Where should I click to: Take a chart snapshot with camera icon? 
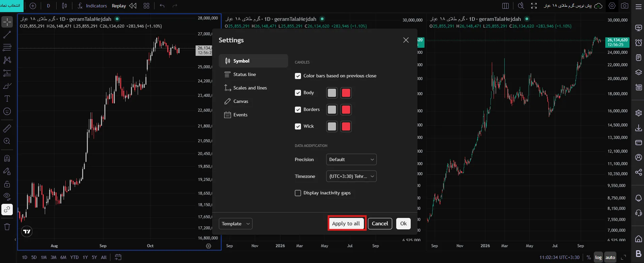tap(625, 6)
